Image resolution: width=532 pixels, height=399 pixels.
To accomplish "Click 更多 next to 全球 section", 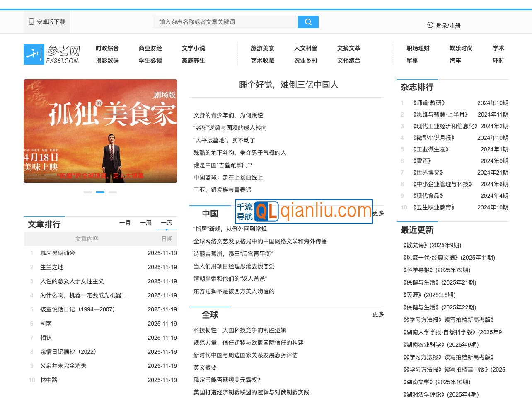I will point(378,314).
